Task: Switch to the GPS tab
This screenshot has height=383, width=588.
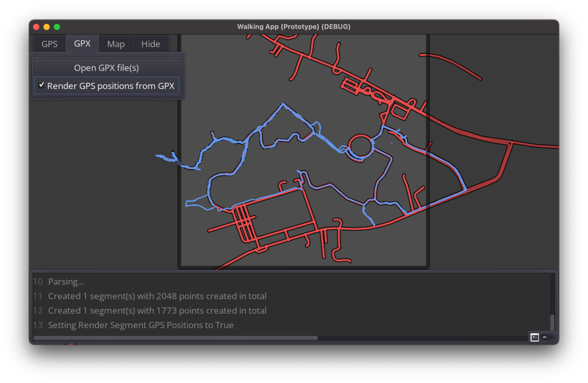Action: click(49, 44)
